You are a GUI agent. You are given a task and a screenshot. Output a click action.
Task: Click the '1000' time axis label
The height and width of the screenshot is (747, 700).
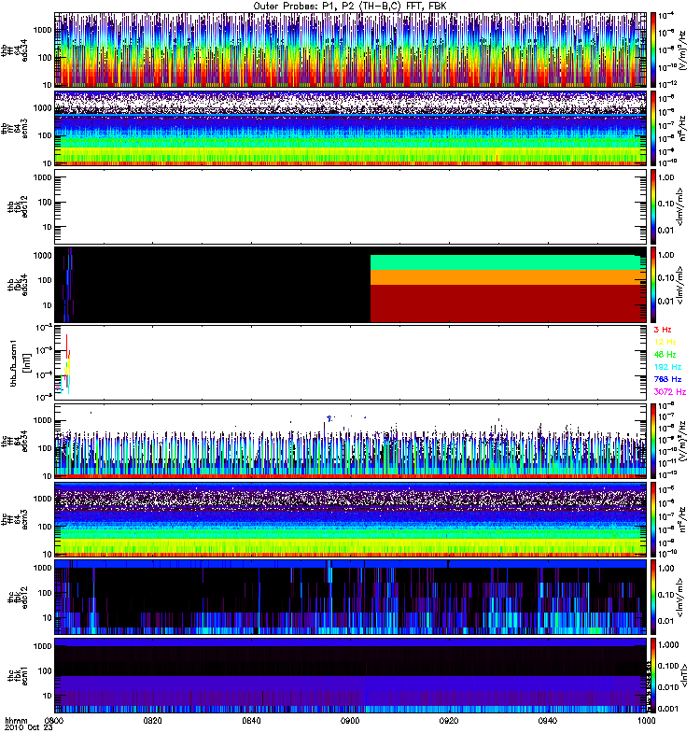click(646, 721)
